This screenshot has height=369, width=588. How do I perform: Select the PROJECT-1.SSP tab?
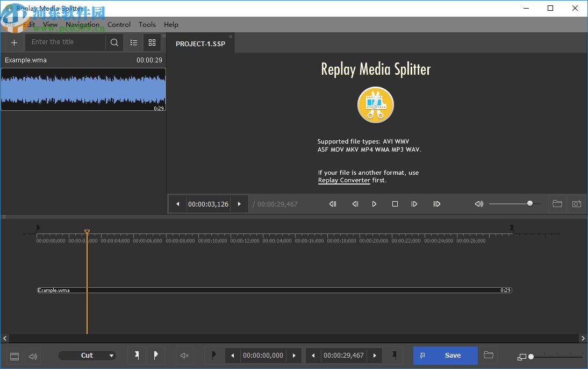tap(200, 43)
